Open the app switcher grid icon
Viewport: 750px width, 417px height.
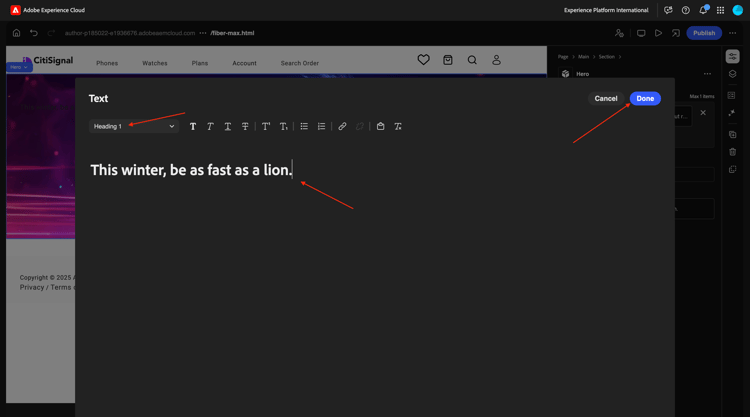click(x=720, y=10)
